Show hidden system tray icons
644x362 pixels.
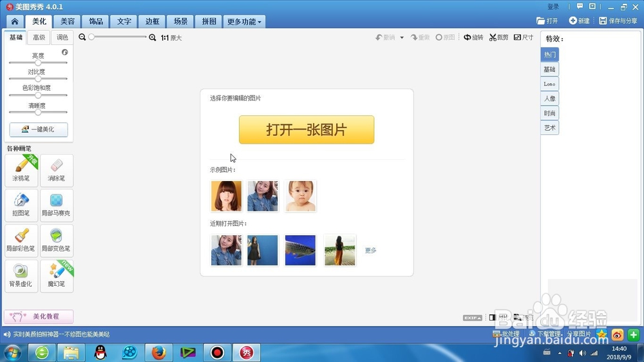[560, 353]
